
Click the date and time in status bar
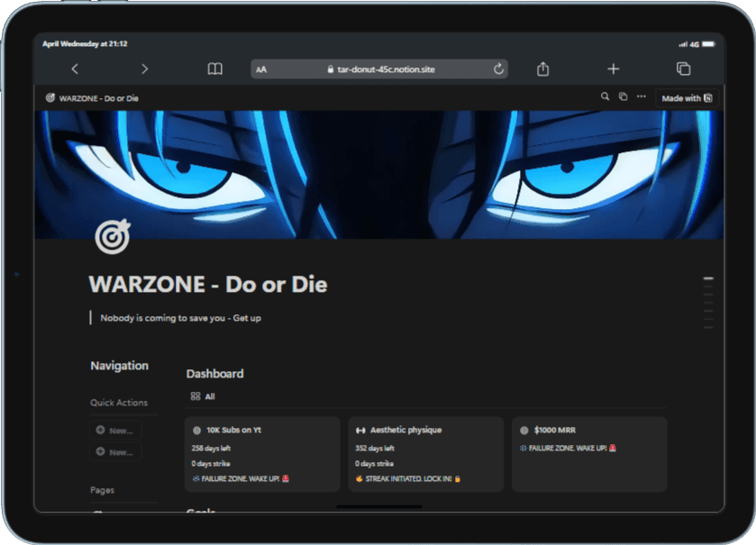click(85, 44)
